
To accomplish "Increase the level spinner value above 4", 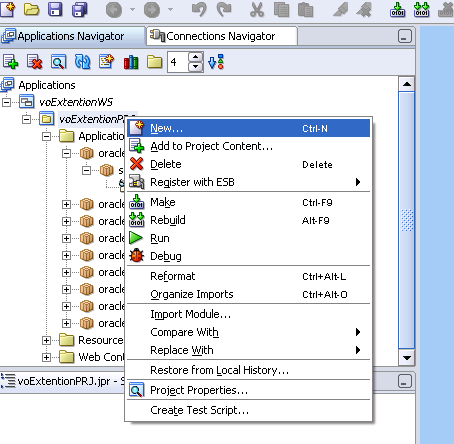I will [196, 57].
